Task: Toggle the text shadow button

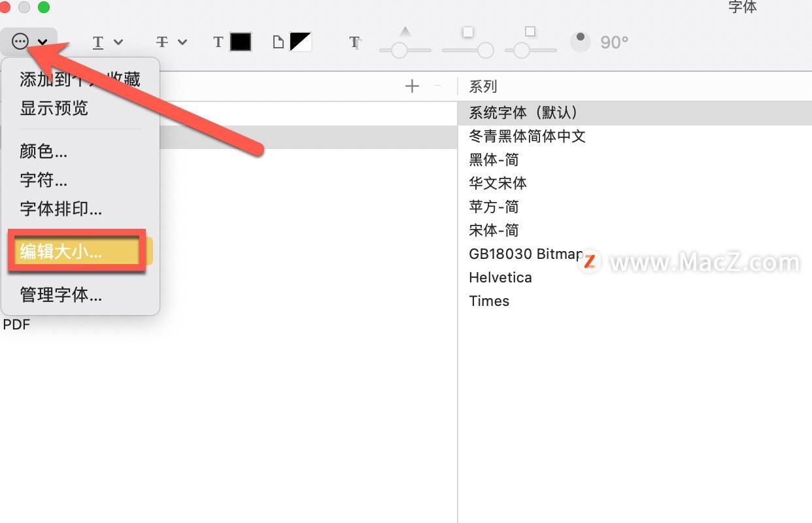Action: [355, 42]
